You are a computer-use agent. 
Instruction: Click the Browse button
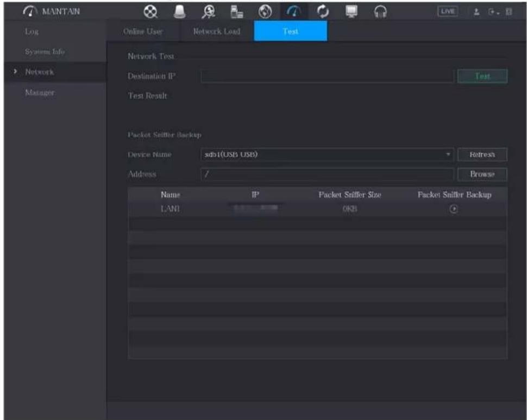point(482,174)
